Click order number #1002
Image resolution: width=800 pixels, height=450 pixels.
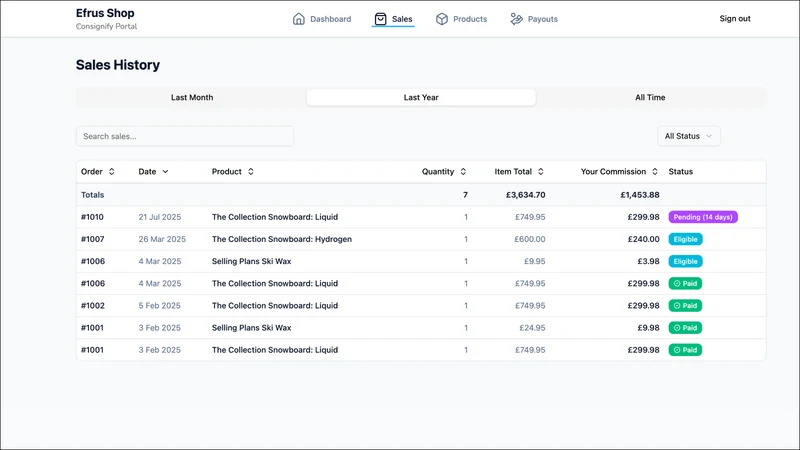point(93,306)
